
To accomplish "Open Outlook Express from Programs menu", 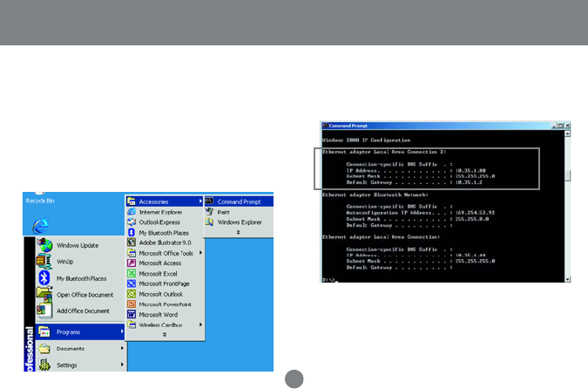I will 165,222.
